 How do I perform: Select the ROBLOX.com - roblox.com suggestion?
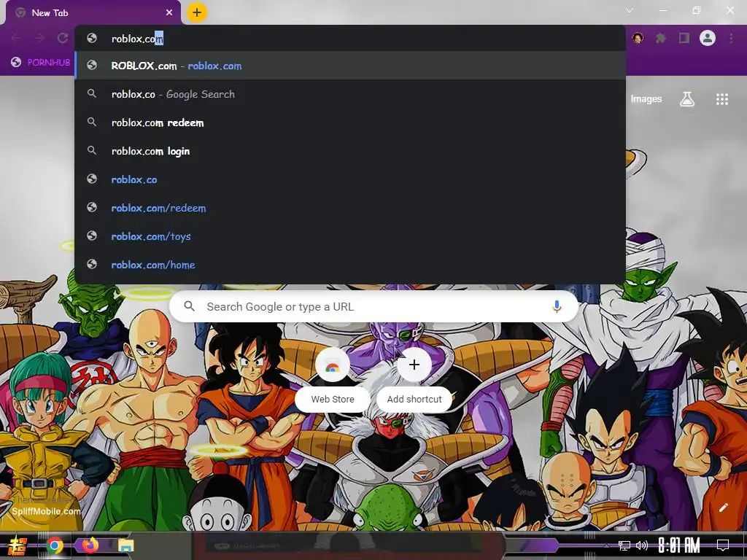point(350,66)
